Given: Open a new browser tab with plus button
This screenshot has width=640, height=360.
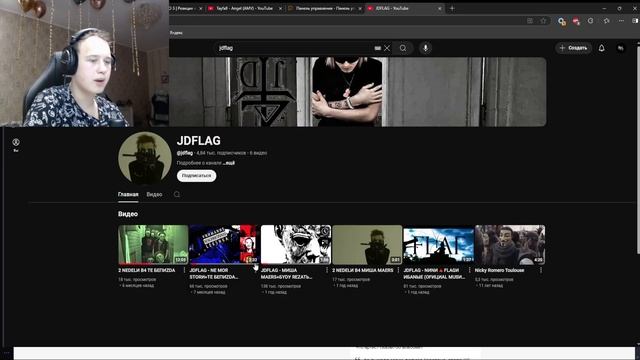Looking at the screenshot, I should coord(452,8).
